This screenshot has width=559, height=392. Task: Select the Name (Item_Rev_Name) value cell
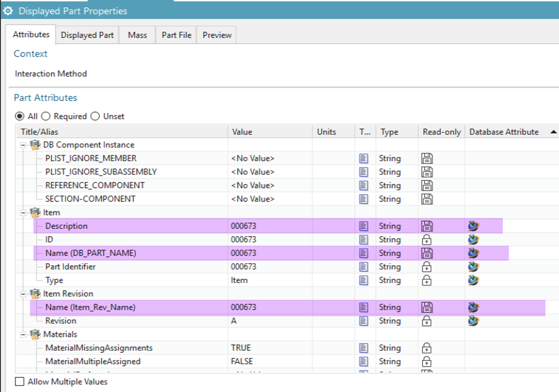(x=270, y=307)
